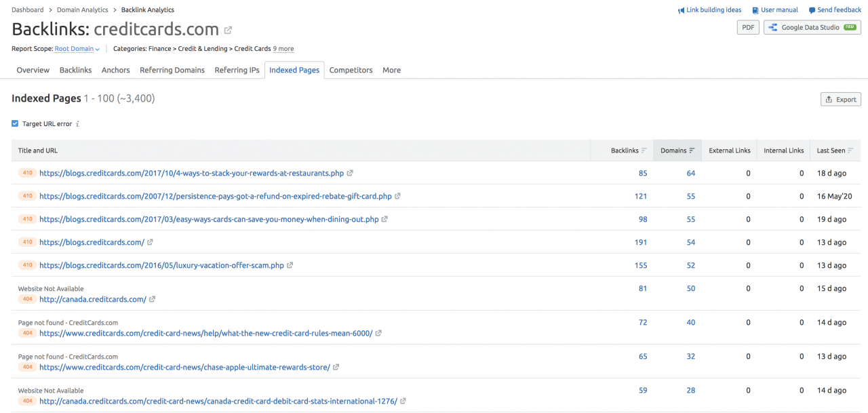This screenshot has width=868, height=413.
Task: Open the Google Data Studio button
Action: [x=812, y=28]
